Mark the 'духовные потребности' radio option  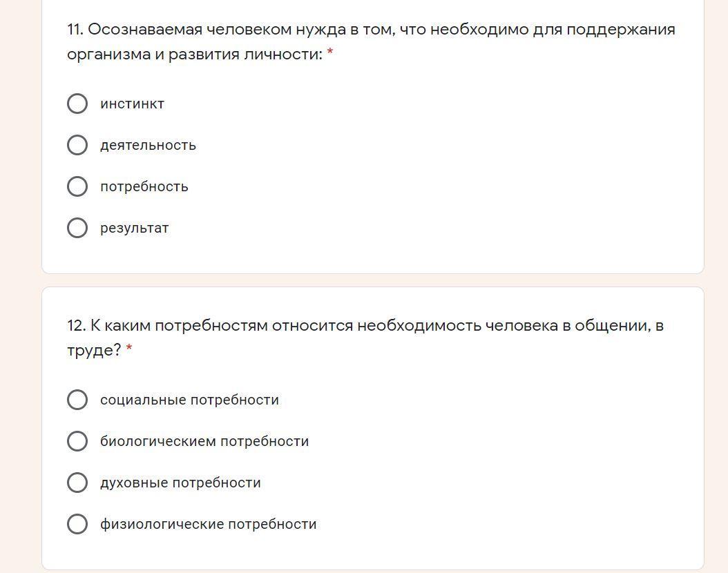tap(77, 483)
